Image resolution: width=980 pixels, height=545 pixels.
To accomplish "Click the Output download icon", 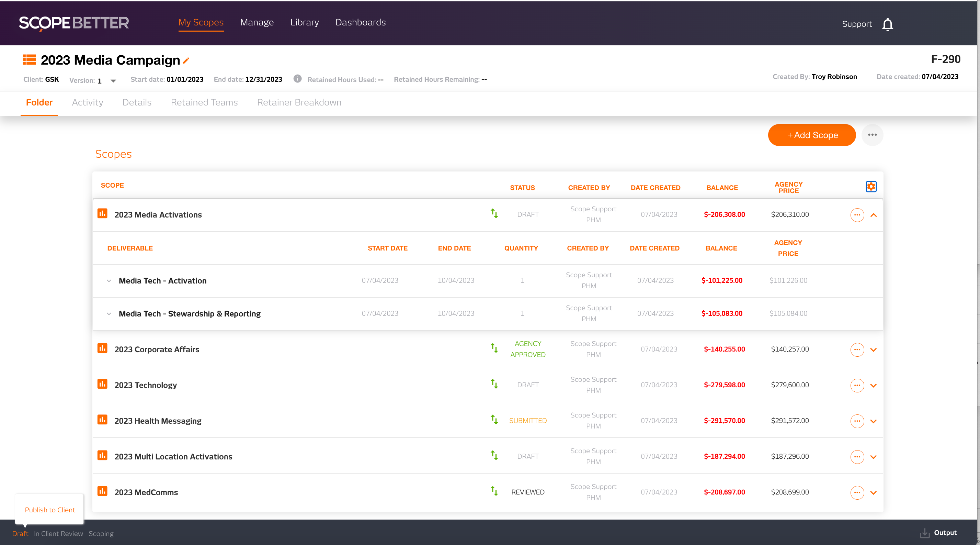I will pos(924,533).
